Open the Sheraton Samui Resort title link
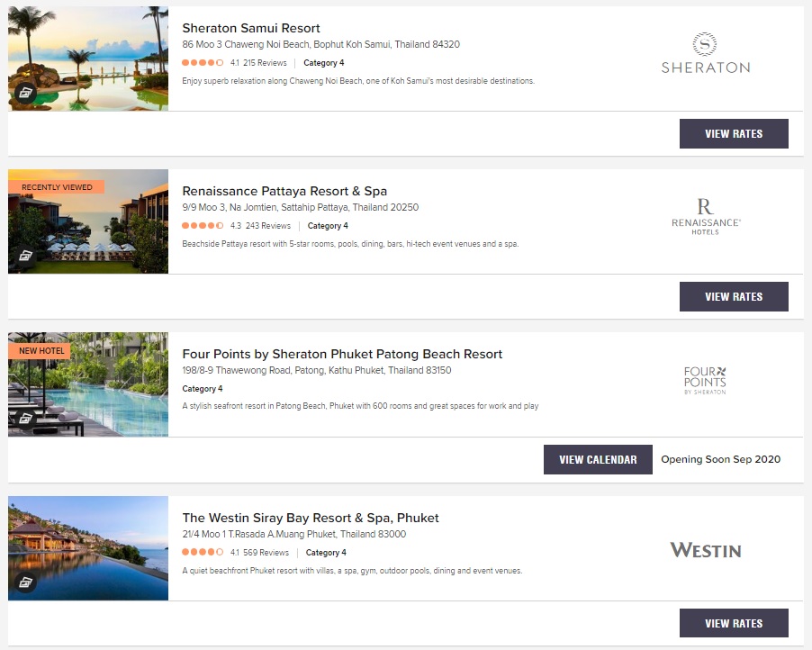The image size is (812, 650). (251, 28)
